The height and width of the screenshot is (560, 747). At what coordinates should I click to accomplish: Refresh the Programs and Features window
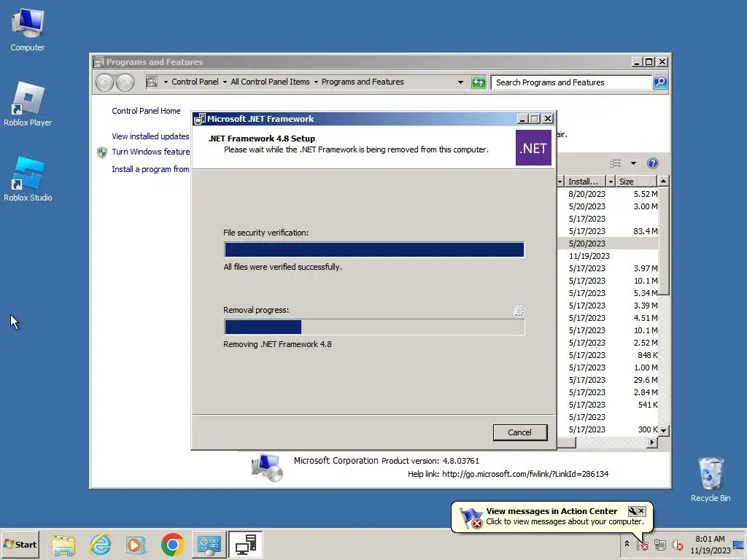[x=479, y=82]
